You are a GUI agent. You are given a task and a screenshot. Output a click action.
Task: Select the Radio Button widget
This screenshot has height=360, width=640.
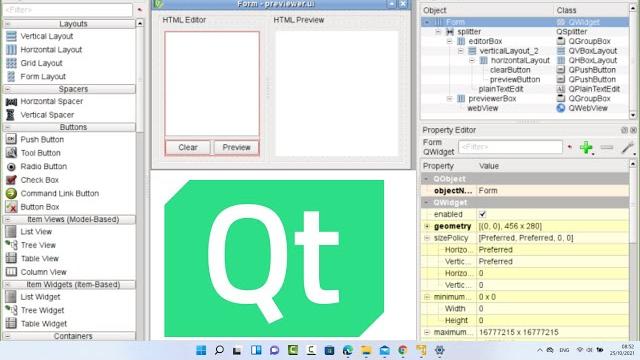click(43, 167)
